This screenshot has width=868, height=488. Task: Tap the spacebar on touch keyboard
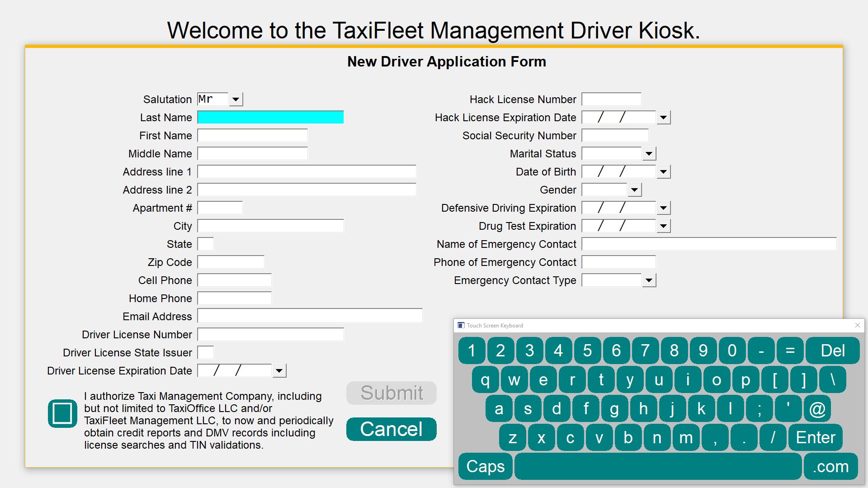[658, 466]
